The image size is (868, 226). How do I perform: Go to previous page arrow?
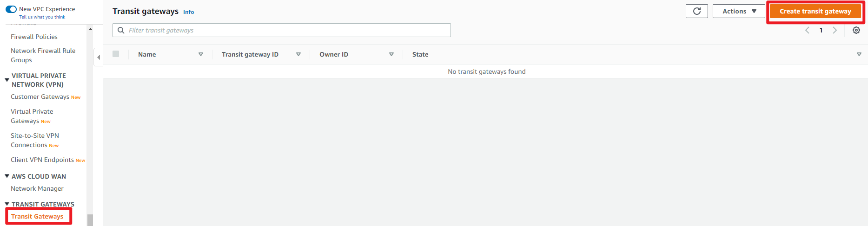coord(807,30)
